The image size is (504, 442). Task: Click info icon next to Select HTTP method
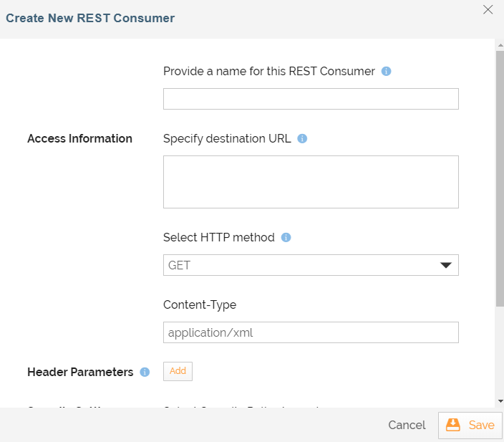click(x=286, y=237)
